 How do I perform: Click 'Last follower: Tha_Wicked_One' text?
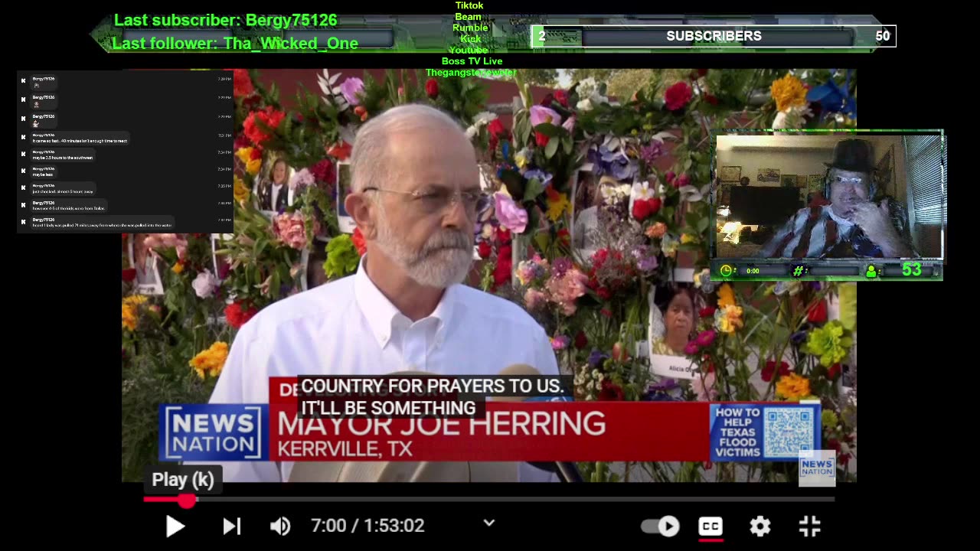[235, 44]
